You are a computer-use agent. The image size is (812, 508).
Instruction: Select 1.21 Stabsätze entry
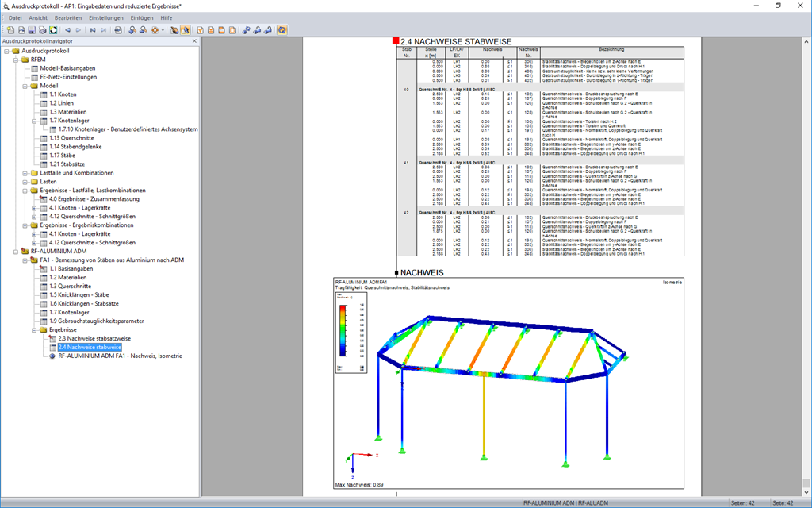click(x=67, y=164)
